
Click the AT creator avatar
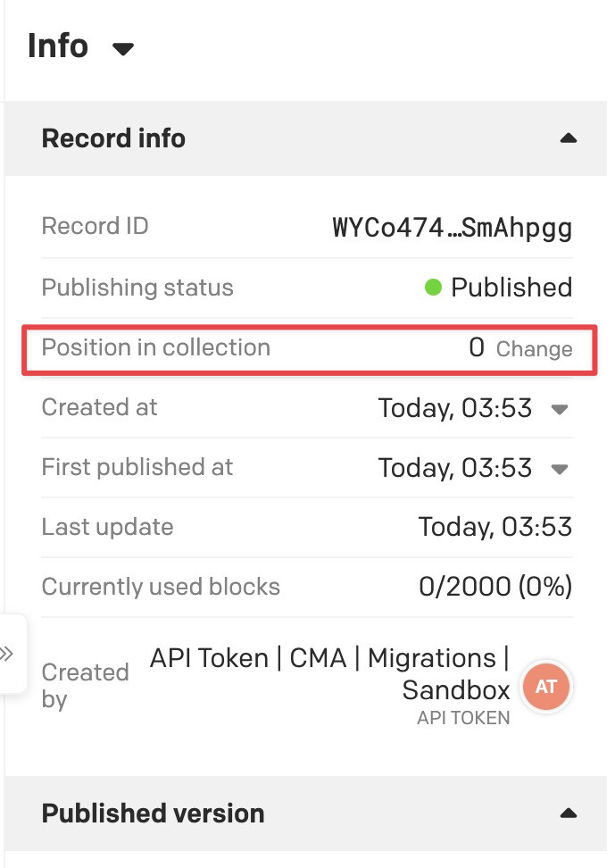[x=546, y=687]
